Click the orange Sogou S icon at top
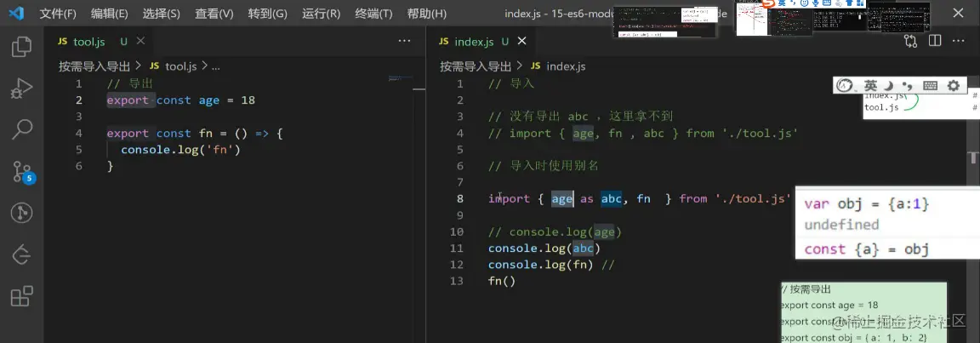This screenshot has width=980, height=343. 768,3
